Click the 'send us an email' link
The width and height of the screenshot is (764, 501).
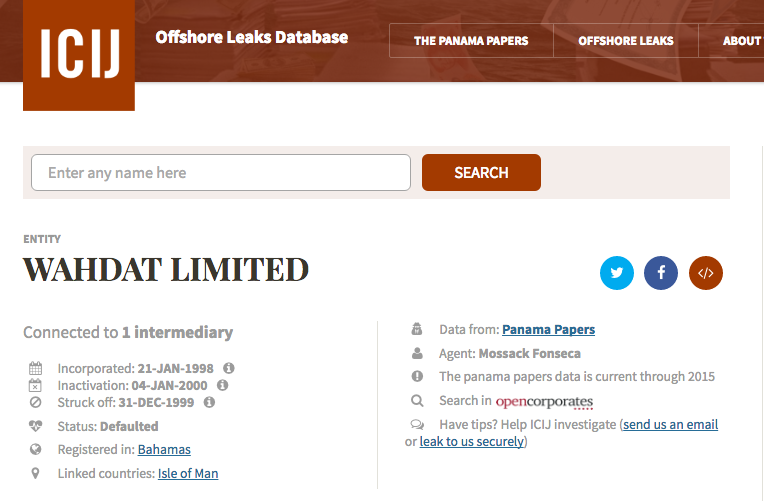(x=670, y=425)
